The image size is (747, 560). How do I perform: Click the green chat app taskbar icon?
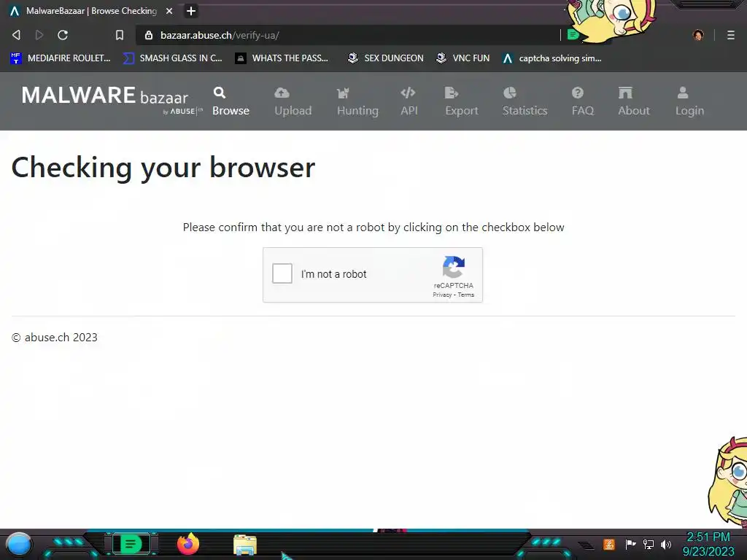click(131, 544)
